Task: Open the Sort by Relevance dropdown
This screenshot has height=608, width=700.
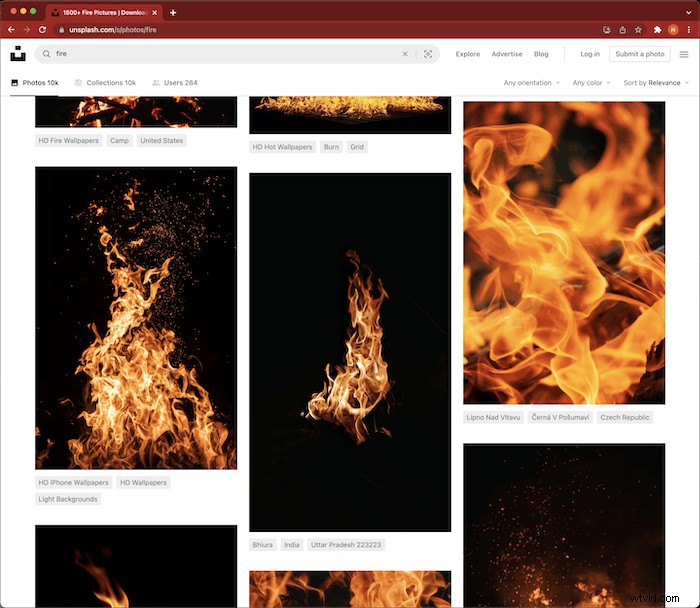Action: coord(655,83)
